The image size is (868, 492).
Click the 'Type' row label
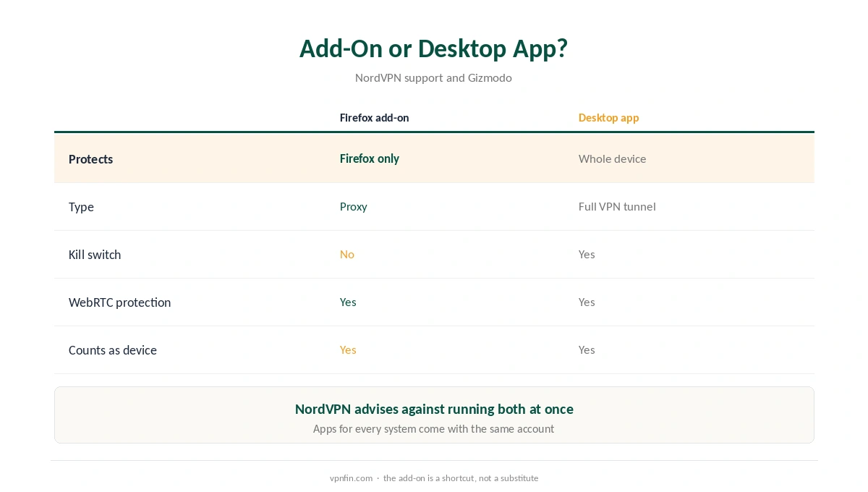pyautogui.click(x=82, y=207)
